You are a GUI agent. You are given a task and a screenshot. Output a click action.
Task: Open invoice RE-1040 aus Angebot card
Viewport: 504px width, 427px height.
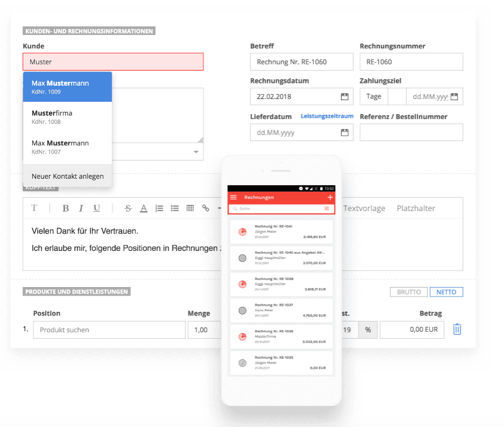(282, 258)
